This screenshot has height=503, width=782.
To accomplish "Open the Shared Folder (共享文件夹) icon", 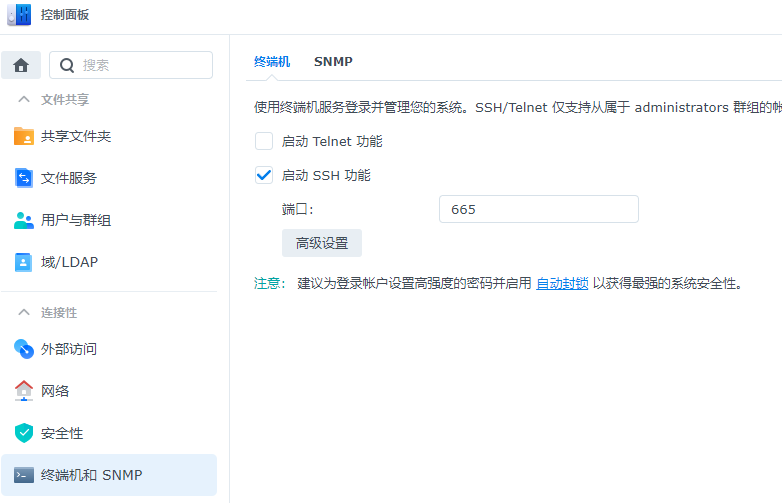I will [24, 136].
